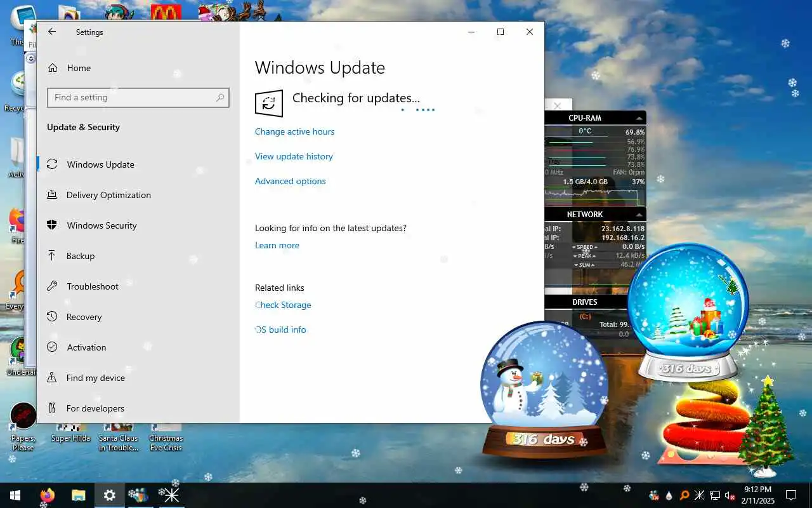The image size is (812, 508).
Task: Click the muted volume tray icon
Action: pos(730,495)
